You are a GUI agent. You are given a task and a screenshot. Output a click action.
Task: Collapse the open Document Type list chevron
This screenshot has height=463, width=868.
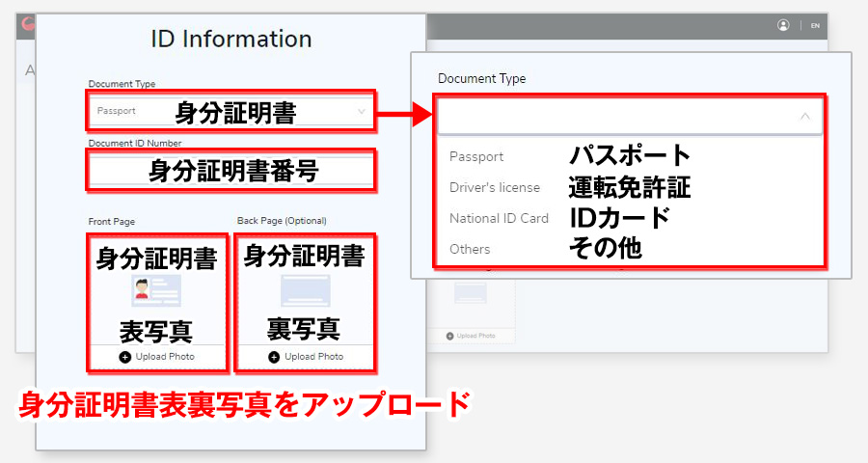[x=805, y=116]
